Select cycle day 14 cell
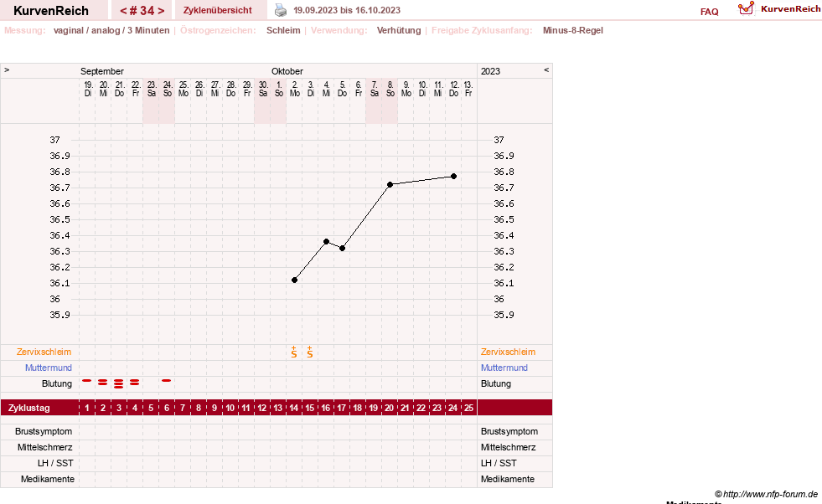The height and width of the screenshot is (504, 822). [294, 408]
